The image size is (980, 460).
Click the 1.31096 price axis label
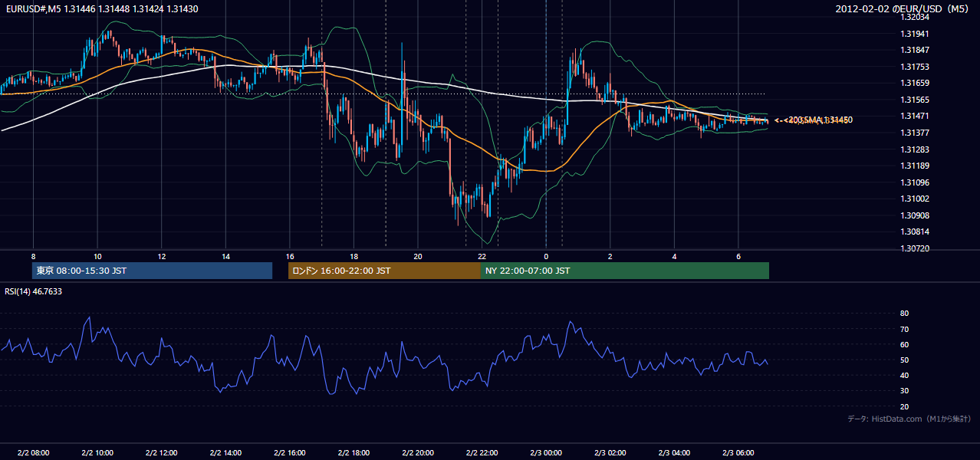916,182
